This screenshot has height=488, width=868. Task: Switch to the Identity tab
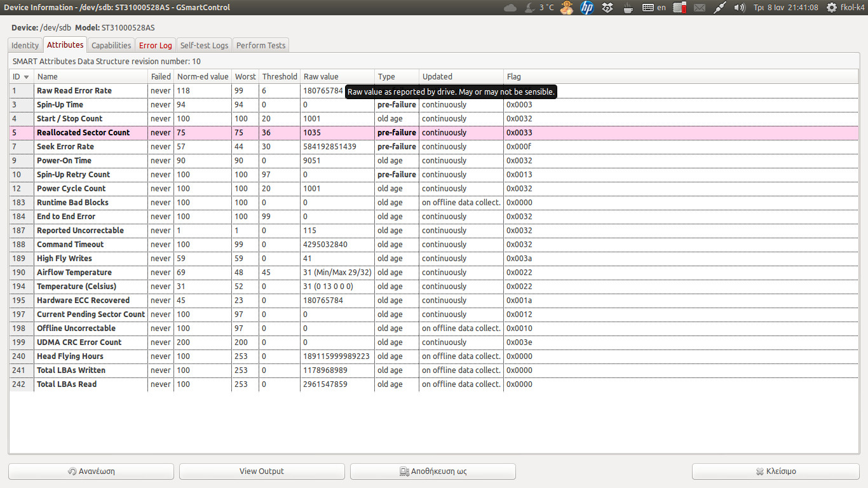(25, 45)
